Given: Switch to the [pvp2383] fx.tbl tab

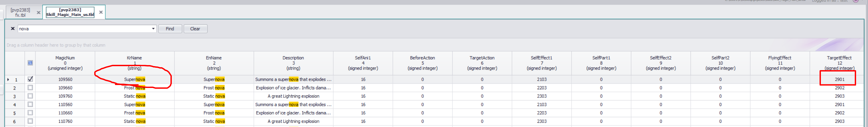Looking at the screenshot, I should (20, 12).
